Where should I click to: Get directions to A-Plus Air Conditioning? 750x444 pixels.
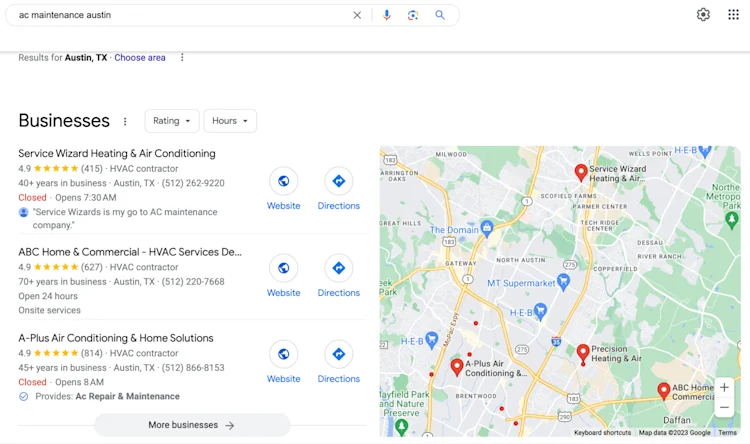tap(339, 355)
